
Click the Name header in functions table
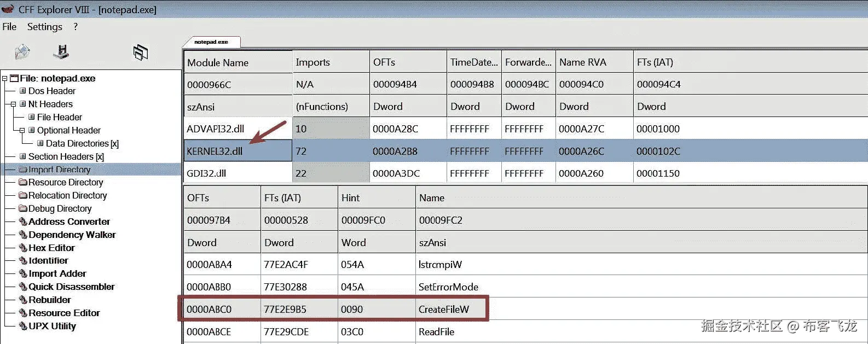tap(641, 198)
